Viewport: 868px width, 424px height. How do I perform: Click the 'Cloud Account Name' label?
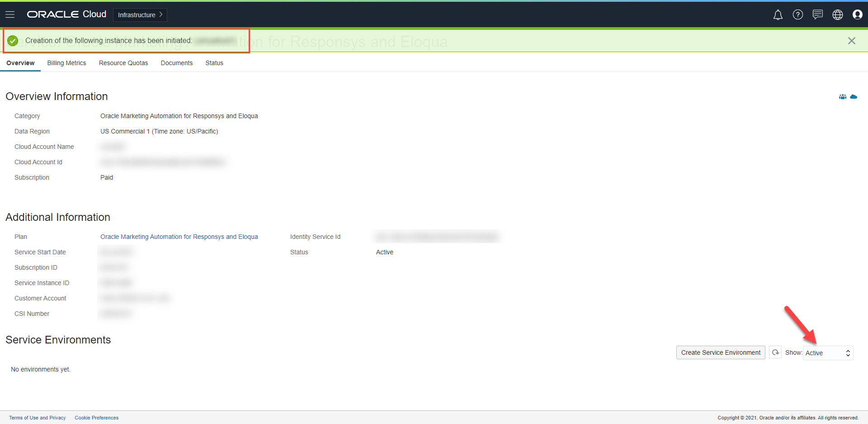44,147
